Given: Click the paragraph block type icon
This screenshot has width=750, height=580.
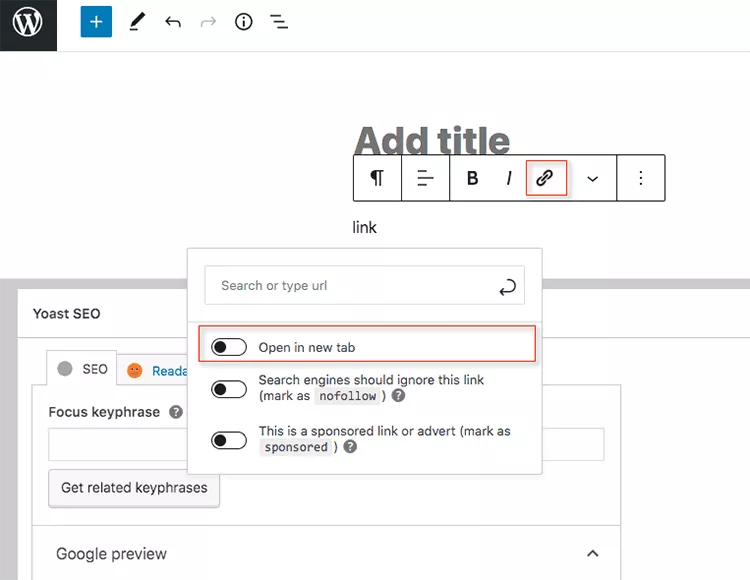Looking at the screenshot, I should pyautogui.click(x=377, y=178).
